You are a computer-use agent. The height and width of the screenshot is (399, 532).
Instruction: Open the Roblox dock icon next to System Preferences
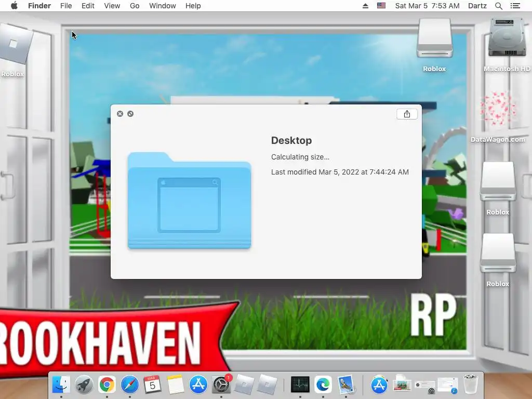244,385
